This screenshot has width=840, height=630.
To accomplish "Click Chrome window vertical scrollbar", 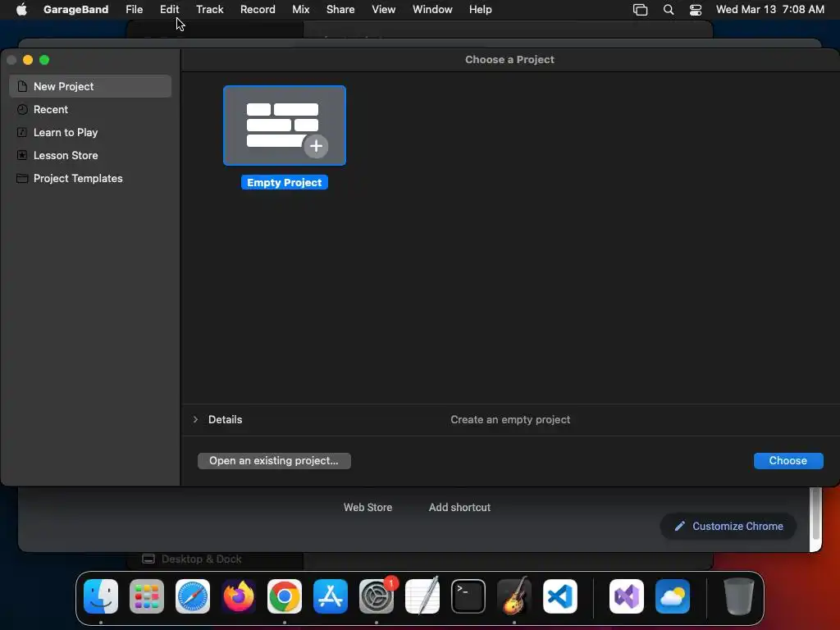I will (816, 514).
